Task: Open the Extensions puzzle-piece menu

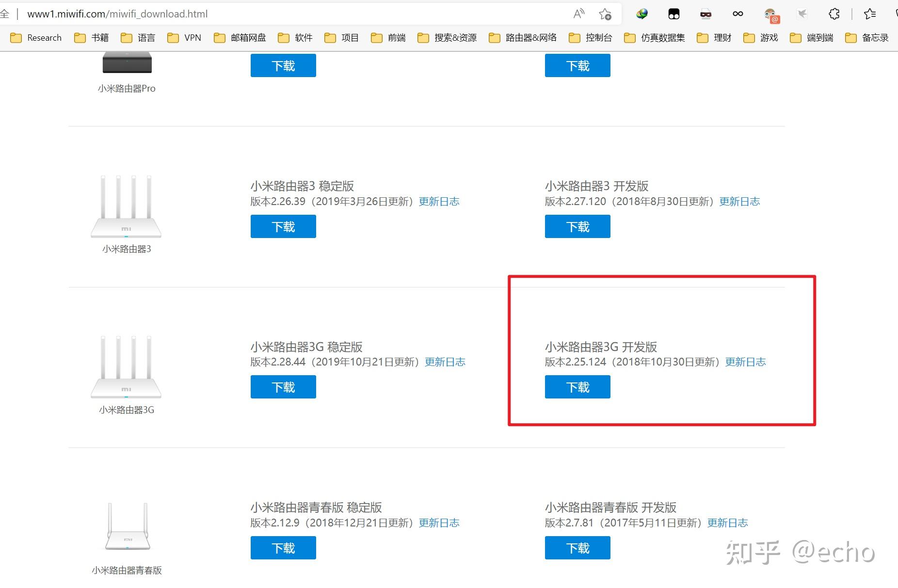Action: (834, 14)
